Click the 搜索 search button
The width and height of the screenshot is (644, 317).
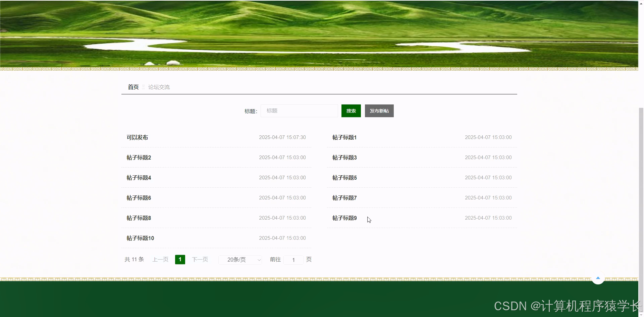coord(351,110)
